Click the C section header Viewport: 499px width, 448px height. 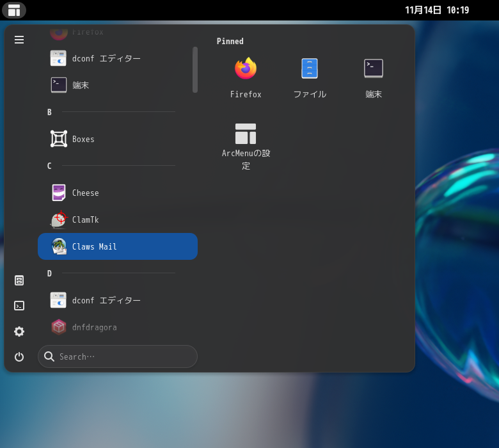point(49,166)
